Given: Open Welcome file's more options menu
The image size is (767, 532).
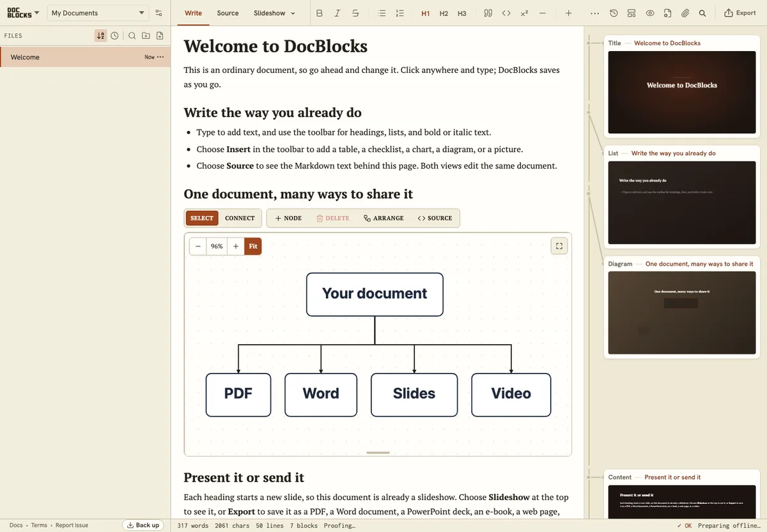Looking at the screenshot, I should click(160, 57).
